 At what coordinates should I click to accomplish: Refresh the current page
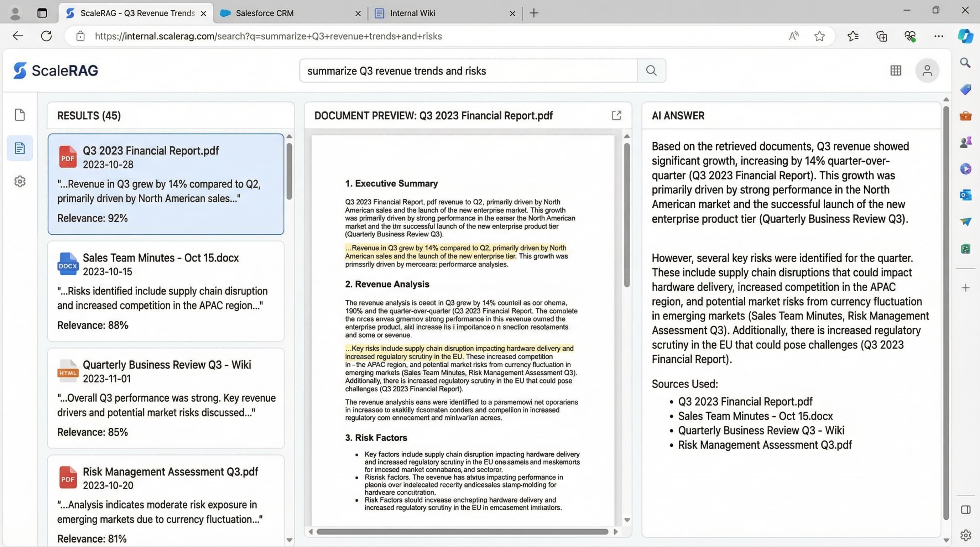point(46,36)
